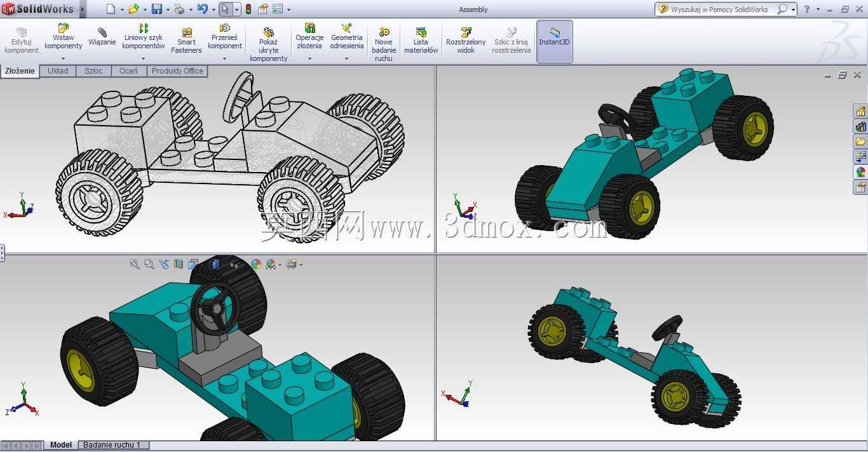This screenshot has height=452, width=868.
Task: Switch to the Produkty Office tab
Action: (x=177, y=71)
